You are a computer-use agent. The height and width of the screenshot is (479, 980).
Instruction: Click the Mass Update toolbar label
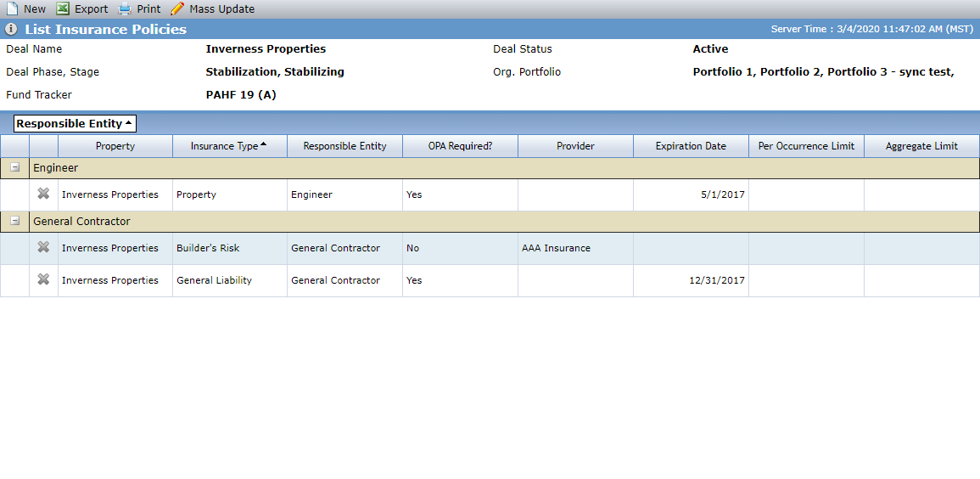221,9
